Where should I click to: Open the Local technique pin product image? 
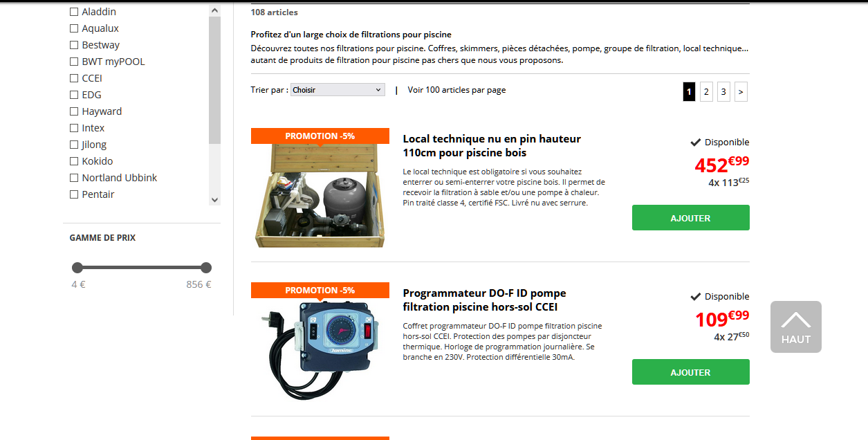click(320, 196)
